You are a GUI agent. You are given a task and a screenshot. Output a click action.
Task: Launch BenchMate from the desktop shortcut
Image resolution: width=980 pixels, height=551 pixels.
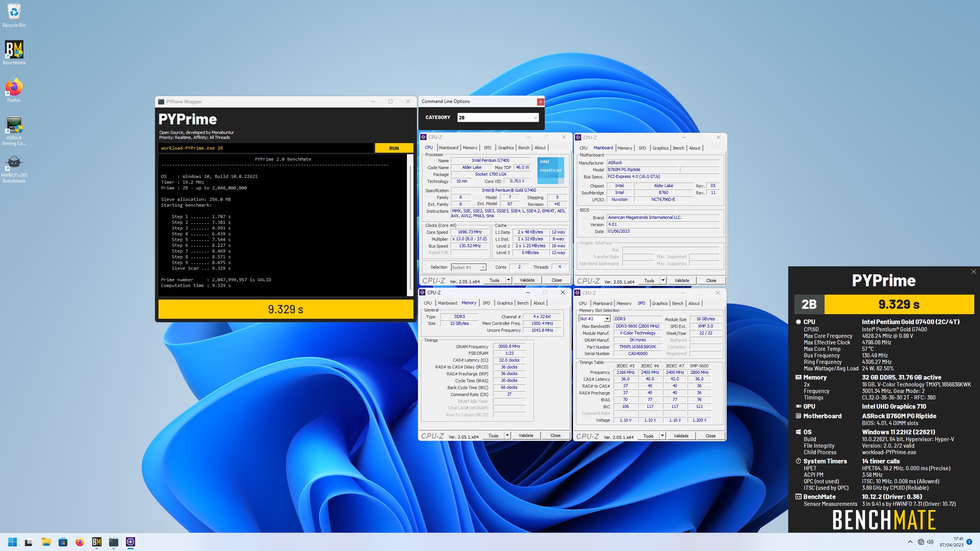pos(14,53)
